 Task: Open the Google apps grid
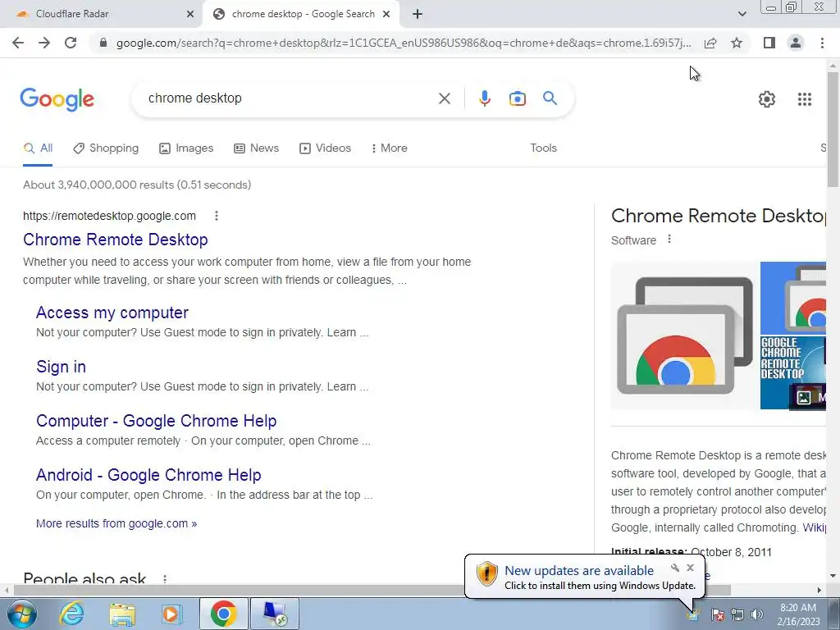tap(805, 99)
